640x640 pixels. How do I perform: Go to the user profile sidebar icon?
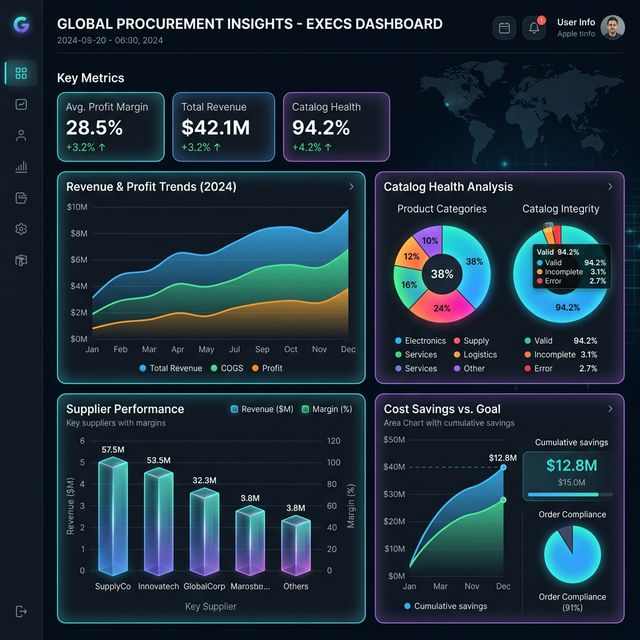[21, 136]
